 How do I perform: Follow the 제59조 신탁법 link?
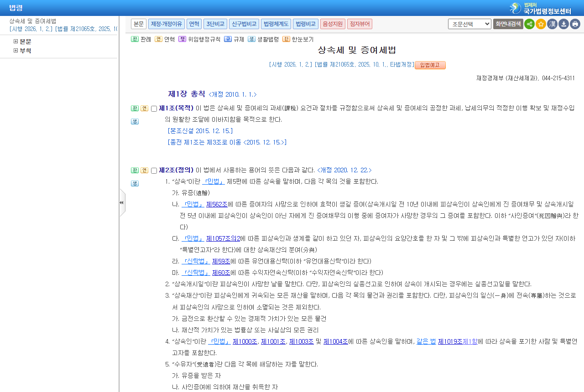pos(221,261)
